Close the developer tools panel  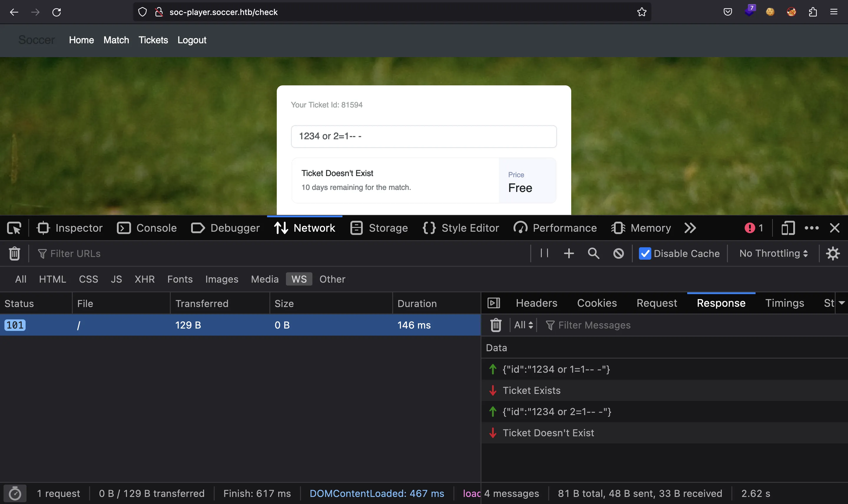point(834,228)
